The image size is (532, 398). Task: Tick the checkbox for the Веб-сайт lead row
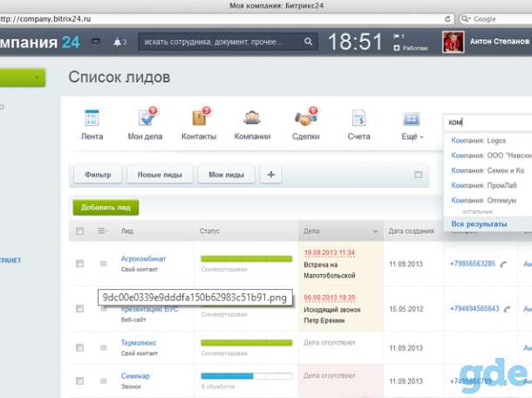point(79,308)
